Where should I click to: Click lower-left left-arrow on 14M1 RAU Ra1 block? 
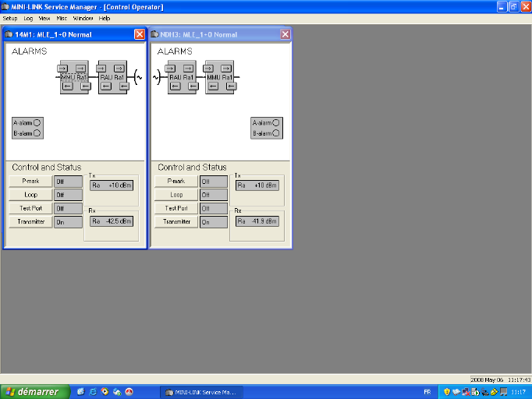pos(106,86)
